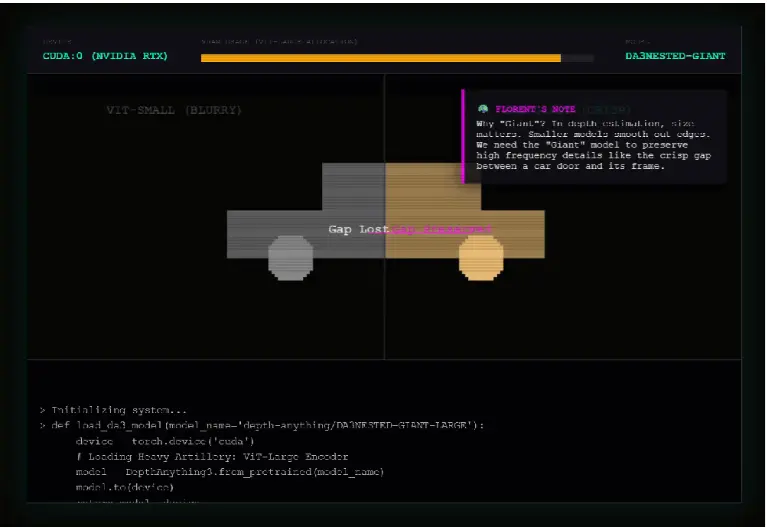The image size is (767, 528).
Task: Click the orange right car wheel
Action: click(x=480, y=257)
